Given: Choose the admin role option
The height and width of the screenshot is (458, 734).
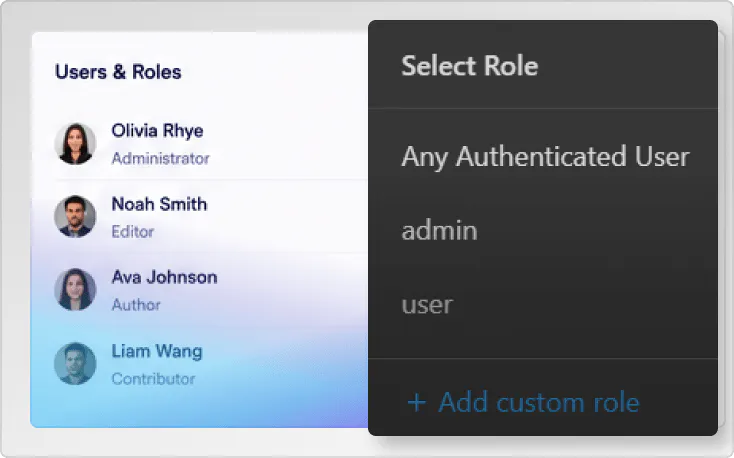Looking at the screenshot, I should [439, 230].
